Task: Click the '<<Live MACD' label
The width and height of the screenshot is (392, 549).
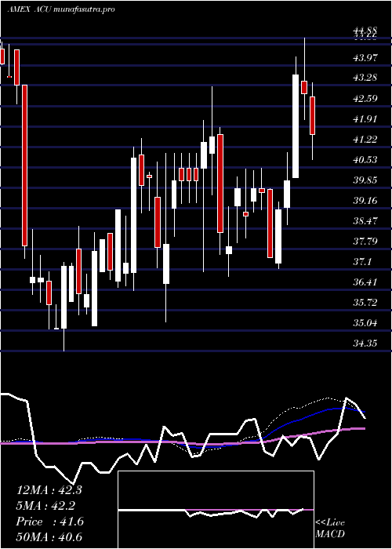Action: (x=330, y=529)
